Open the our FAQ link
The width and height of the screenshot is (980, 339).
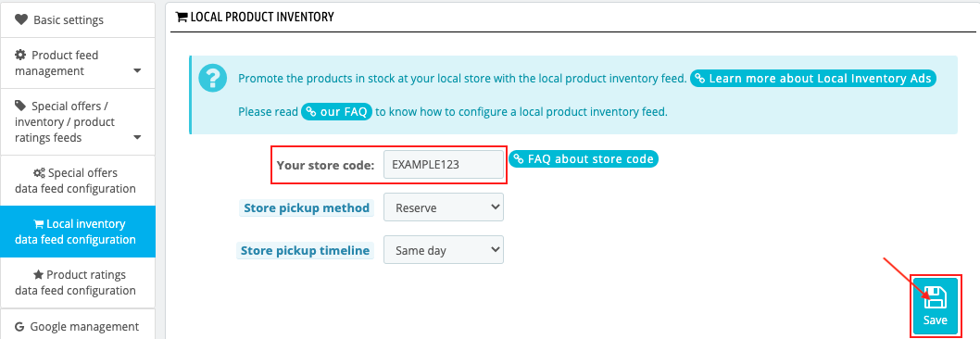pyautogui.click(x=337, y=112)
